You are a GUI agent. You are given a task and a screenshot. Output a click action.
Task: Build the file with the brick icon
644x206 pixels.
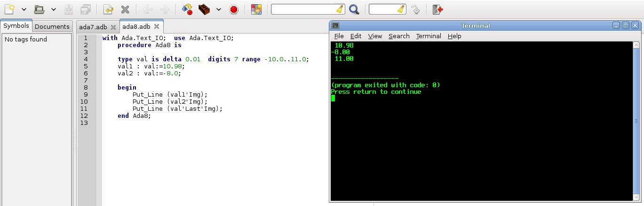pyautogui.click(x=204, y=9)
